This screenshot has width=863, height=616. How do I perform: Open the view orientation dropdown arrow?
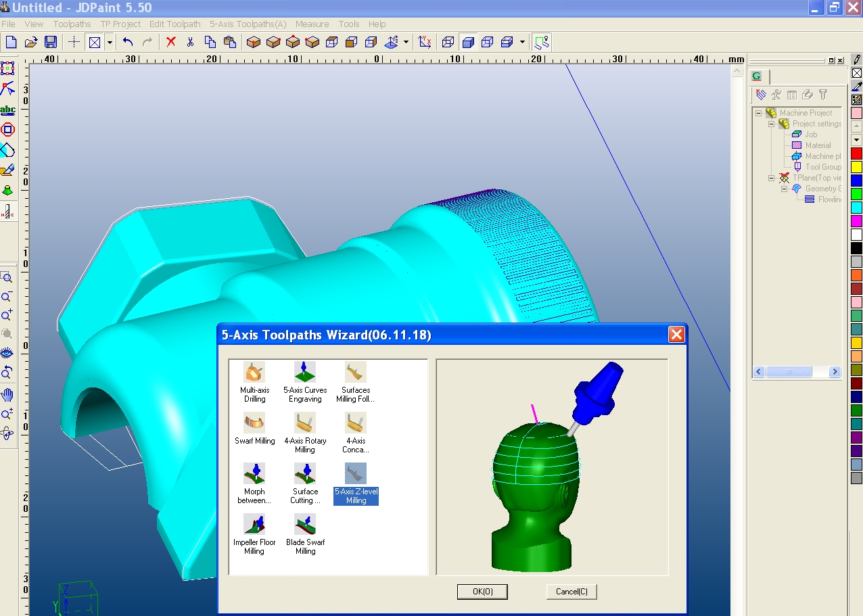(x=406, y=42)
